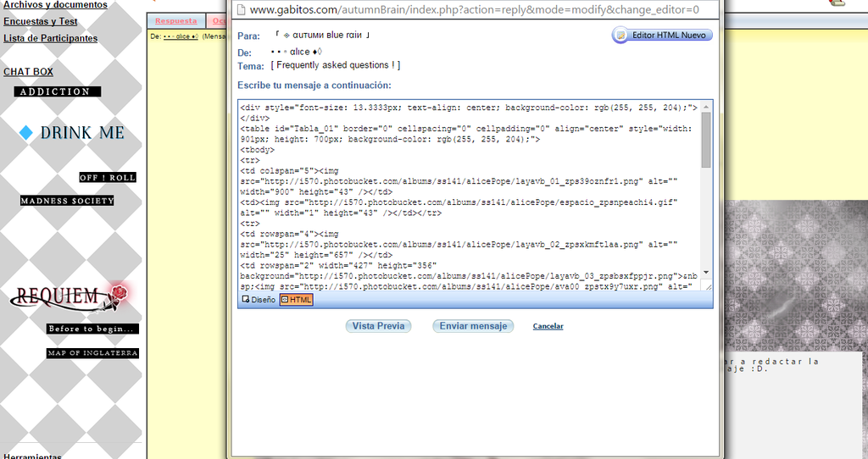The image size is (868, 459).
Task: Open the Respuesta tab
Action: pyautogui.click(x=176, y=20)
